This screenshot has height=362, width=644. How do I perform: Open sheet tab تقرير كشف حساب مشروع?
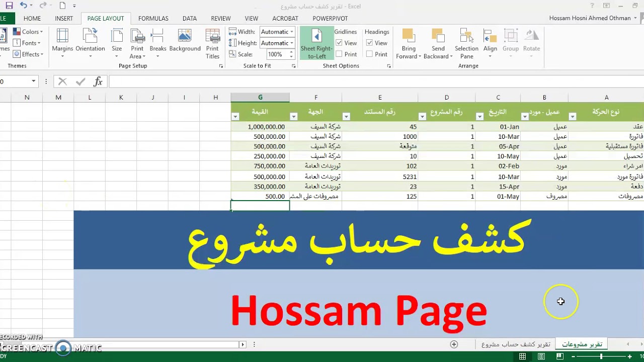coord(515,344)
